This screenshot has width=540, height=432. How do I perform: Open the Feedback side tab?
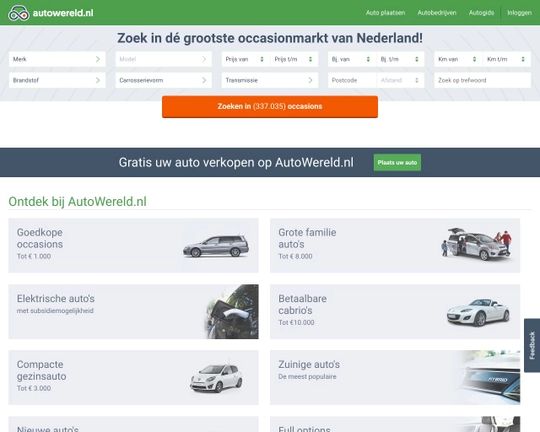click(532, 345)
